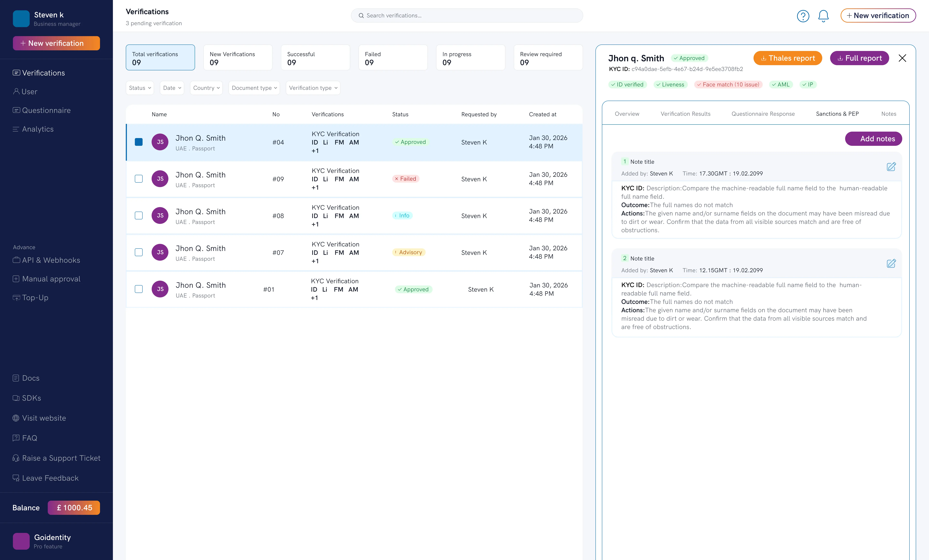Open the Verification type filter dropdown

[x=313, y=88]
